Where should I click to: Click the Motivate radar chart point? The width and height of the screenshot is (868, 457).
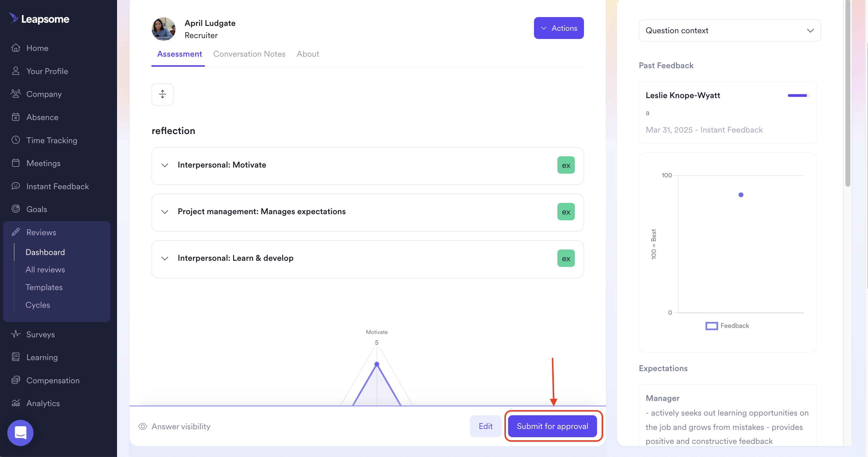(377, 364)
